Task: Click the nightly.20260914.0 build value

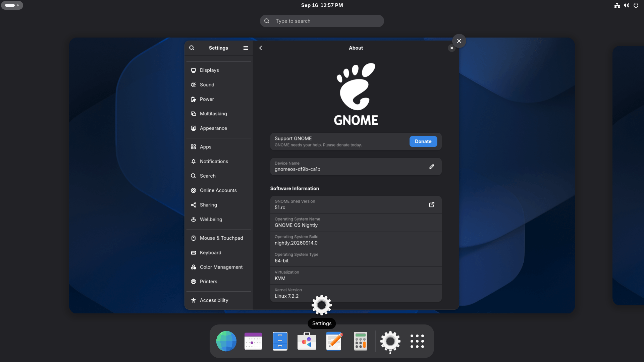Action: click(296, 243)
